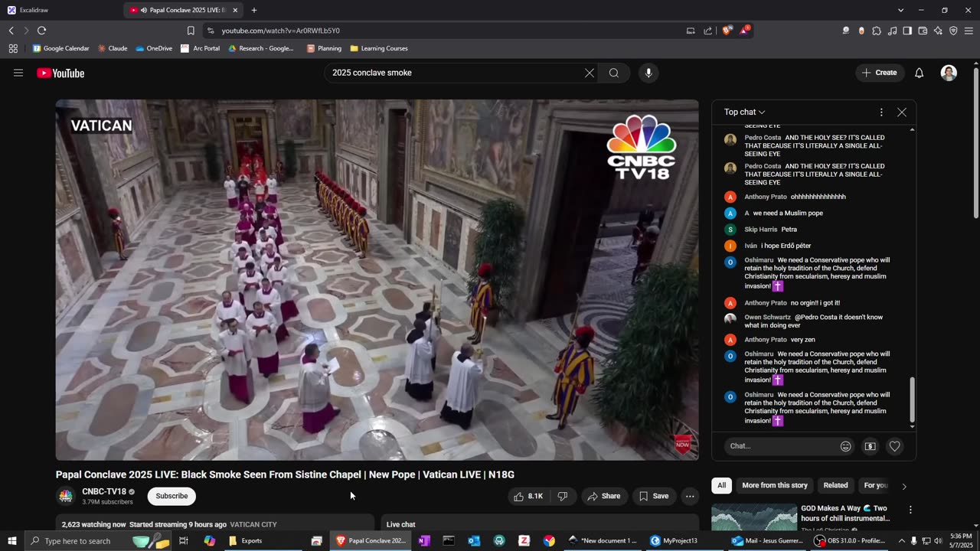Like the video showing 8.1K
Screen dimensions: 980x551
[x=528, y=496]
